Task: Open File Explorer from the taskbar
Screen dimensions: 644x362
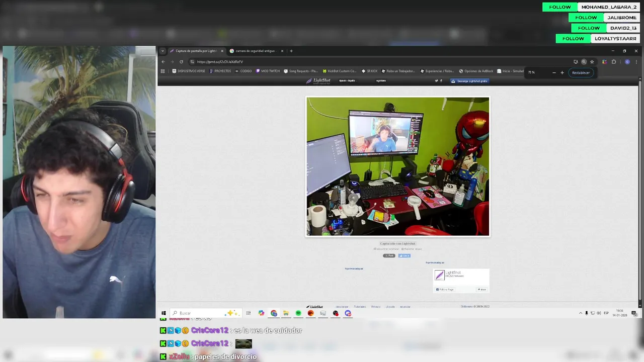Action: tap(286, 313)
